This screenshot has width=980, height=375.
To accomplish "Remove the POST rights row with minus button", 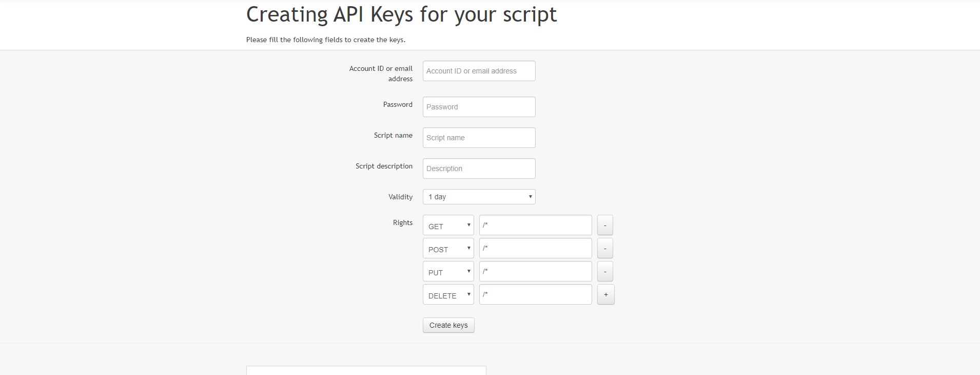I will pos(605,248).
